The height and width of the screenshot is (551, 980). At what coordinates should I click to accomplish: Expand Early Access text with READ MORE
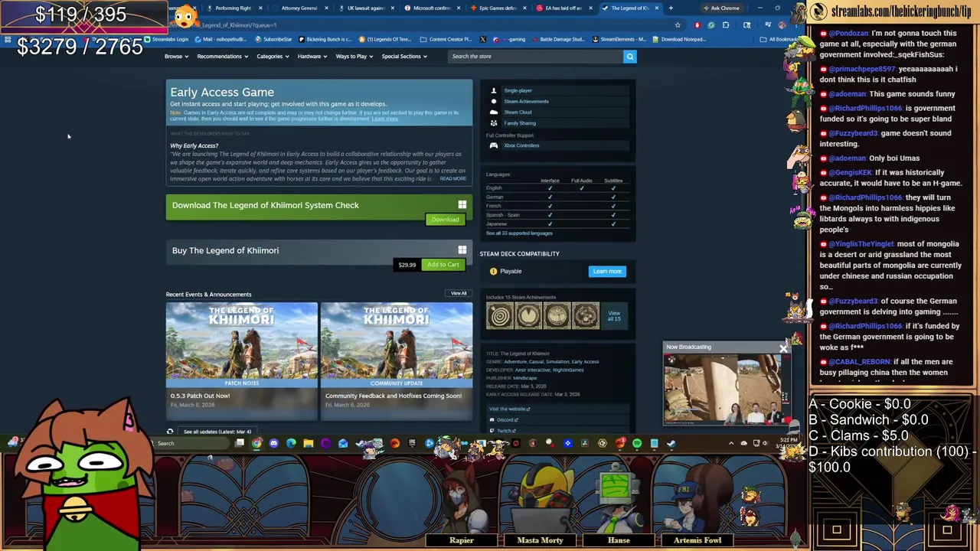(x=452, y=178)
